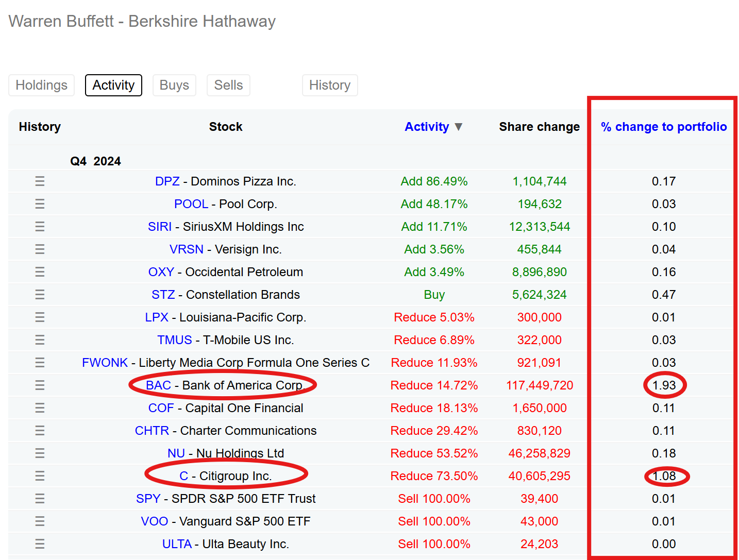
Task: Open the Sells tab
Action: click(228, 85)
